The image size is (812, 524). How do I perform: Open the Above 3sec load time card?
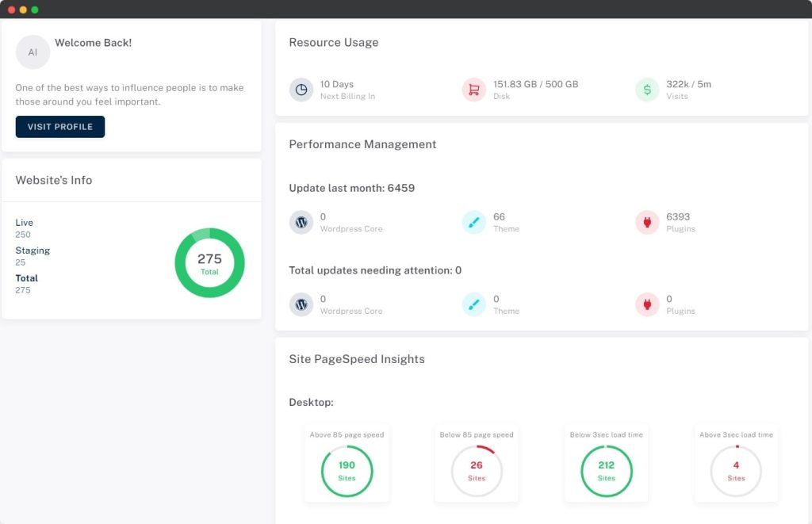(736, 465)
